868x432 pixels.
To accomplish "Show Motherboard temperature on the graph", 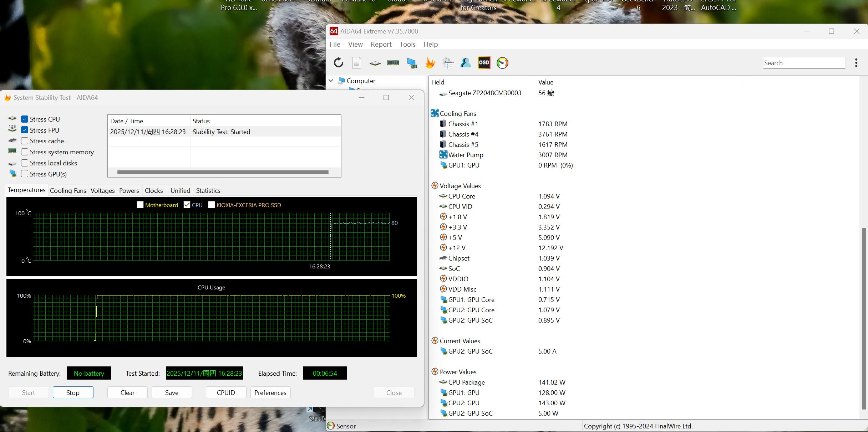I will coord(140,205).
